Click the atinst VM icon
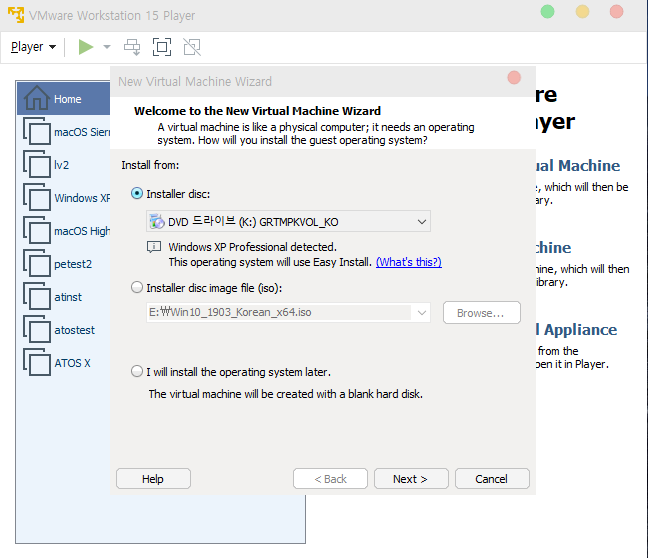Screen dimensions: 648x558 37,297
